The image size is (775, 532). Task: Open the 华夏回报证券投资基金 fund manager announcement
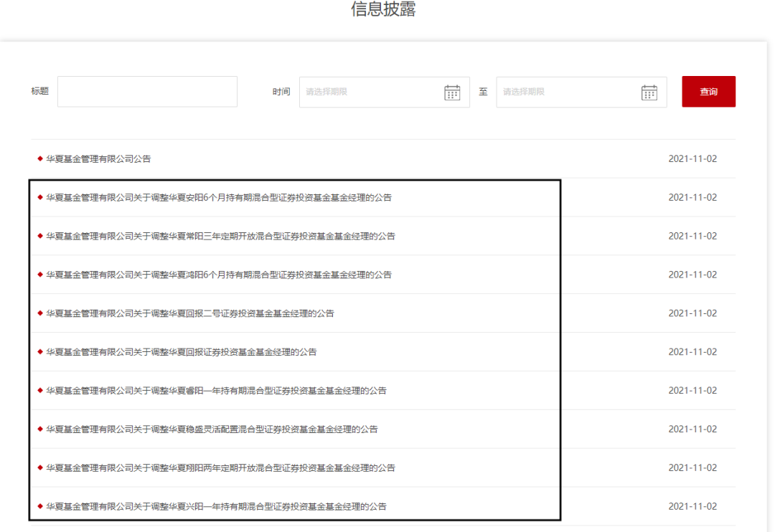182,352
